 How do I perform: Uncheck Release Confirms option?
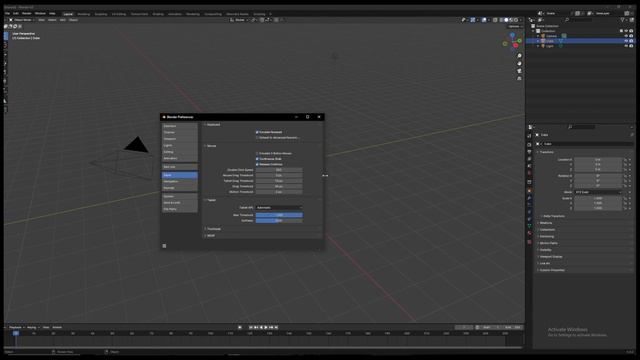coord(257,164)
